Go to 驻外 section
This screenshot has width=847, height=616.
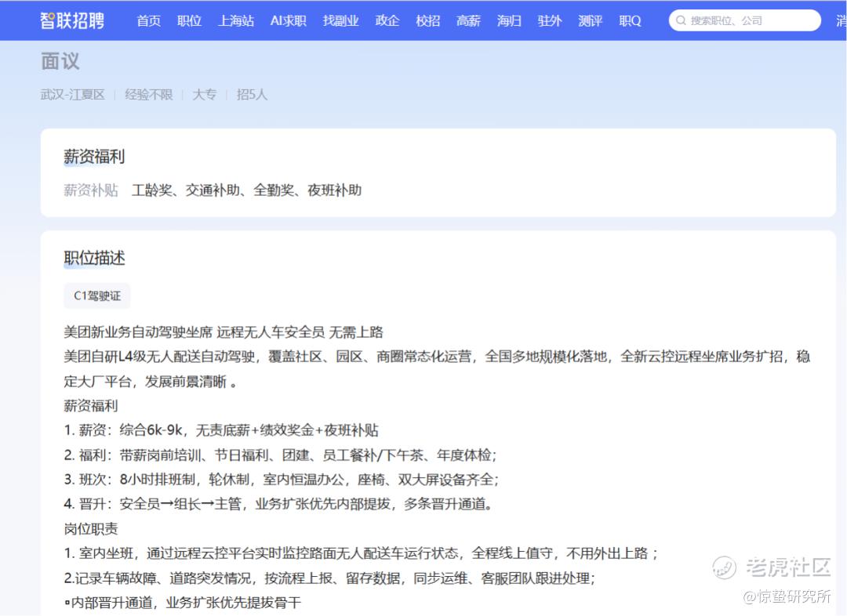549,20
